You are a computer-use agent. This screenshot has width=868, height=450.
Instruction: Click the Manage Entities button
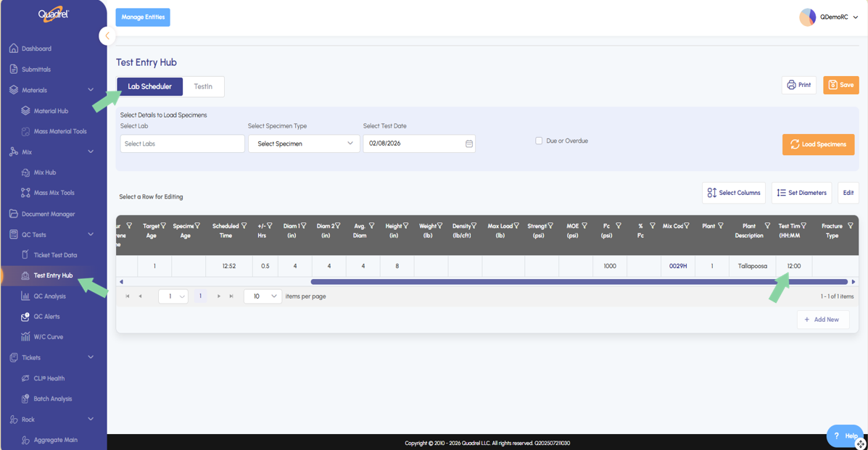coord(143,17)
